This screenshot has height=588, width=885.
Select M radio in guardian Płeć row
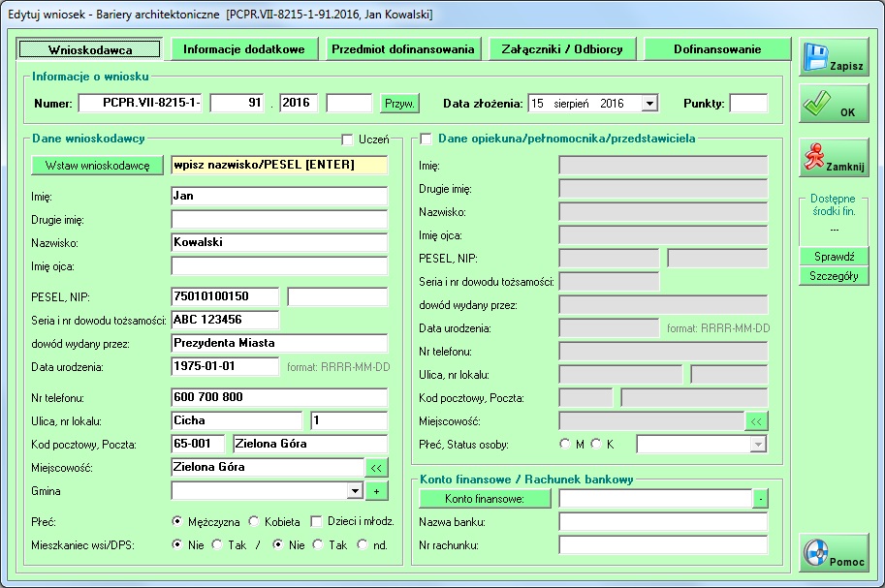pyautogui.click(x=565, y=444)
